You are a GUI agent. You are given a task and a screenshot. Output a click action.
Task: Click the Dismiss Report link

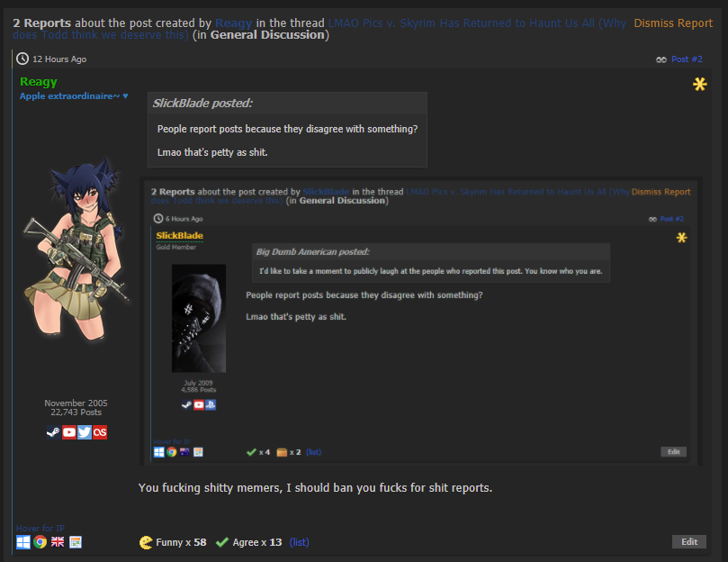point(673,23)
